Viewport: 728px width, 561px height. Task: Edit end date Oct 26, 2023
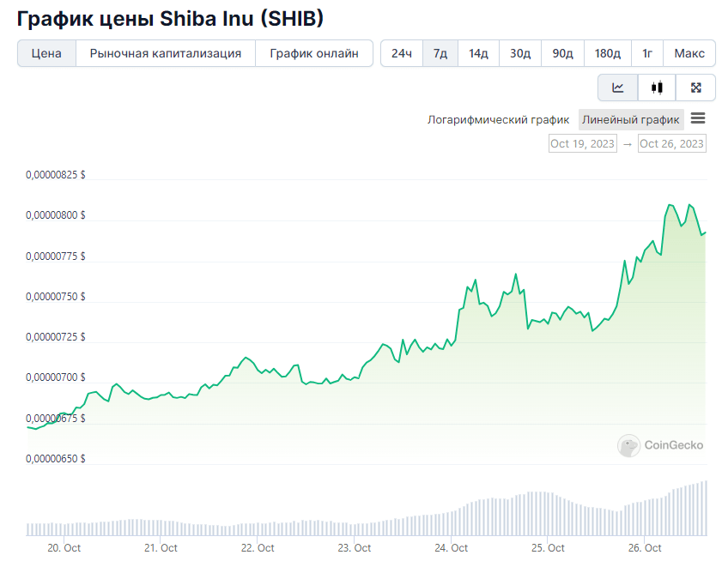point(672,144)
